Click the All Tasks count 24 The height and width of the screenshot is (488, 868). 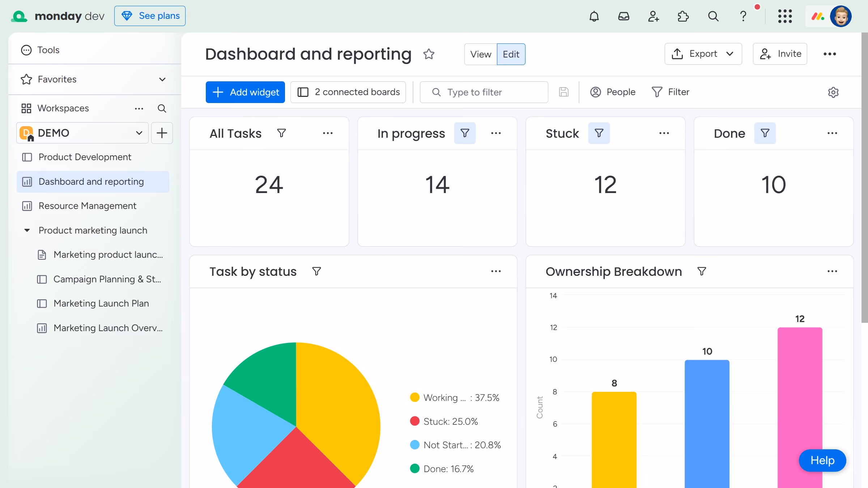point(269,185)
